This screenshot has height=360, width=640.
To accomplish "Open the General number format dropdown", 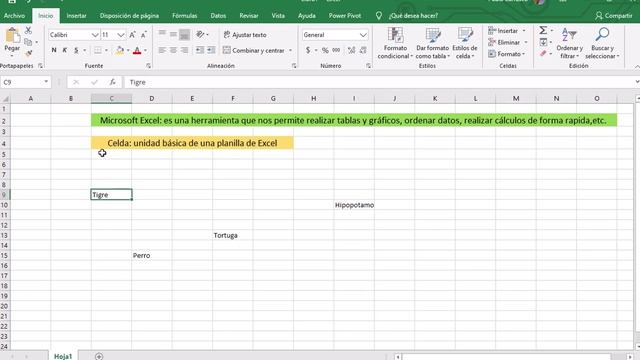I will point(363,35).
